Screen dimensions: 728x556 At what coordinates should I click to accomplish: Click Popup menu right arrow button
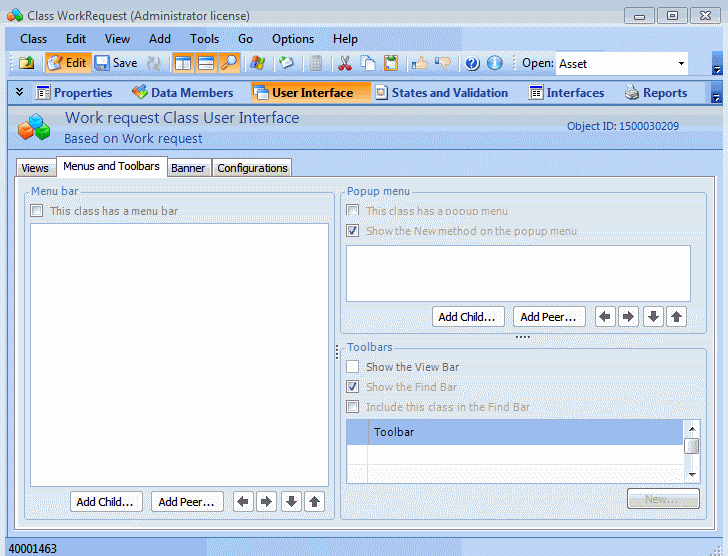tap(628, 317)
